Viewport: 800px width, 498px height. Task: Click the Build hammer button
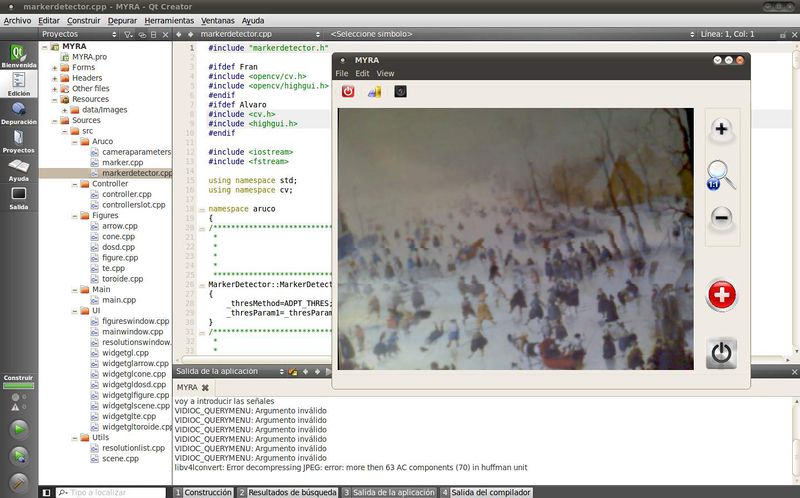coord(18,480)
